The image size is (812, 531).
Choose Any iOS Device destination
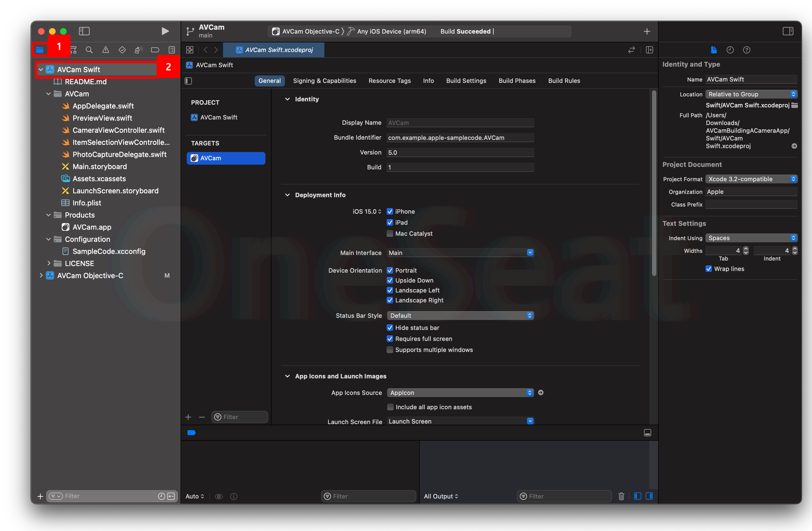(x=387, y=31)
